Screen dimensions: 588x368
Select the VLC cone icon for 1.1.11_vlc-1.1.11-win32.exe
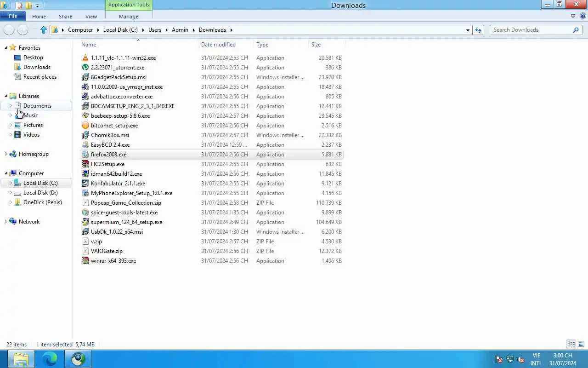point(85,58)
